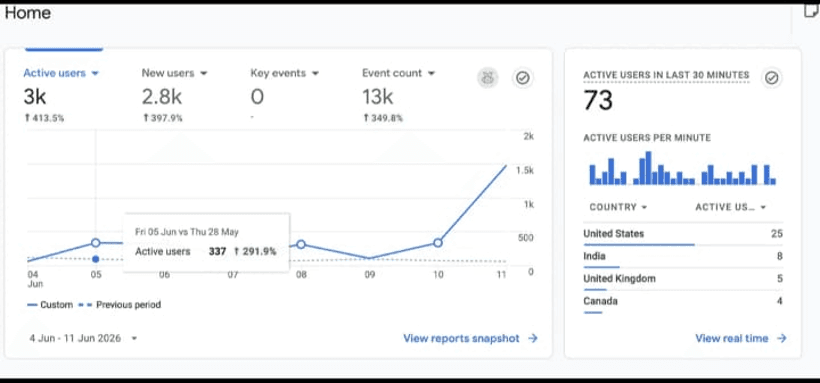Click the checkmark icon on the realtime card
820x383 pixels.
click(x=771, y=78)
